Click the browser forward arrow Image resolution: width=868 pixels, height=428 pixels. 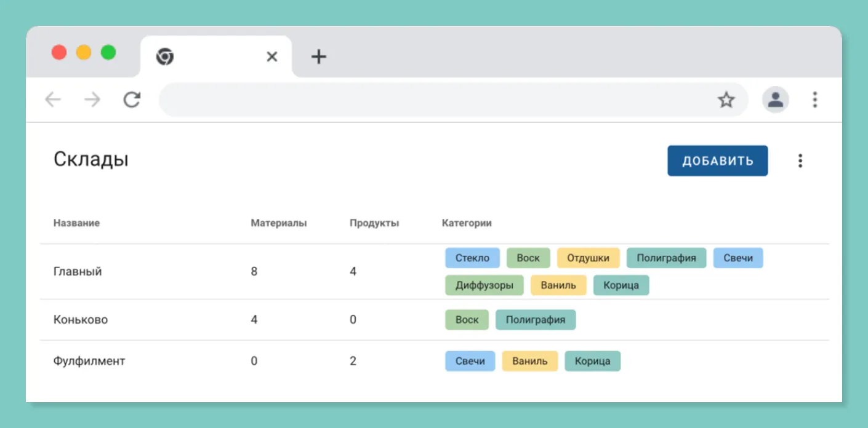pyautogui.click(x=92, y=100)
